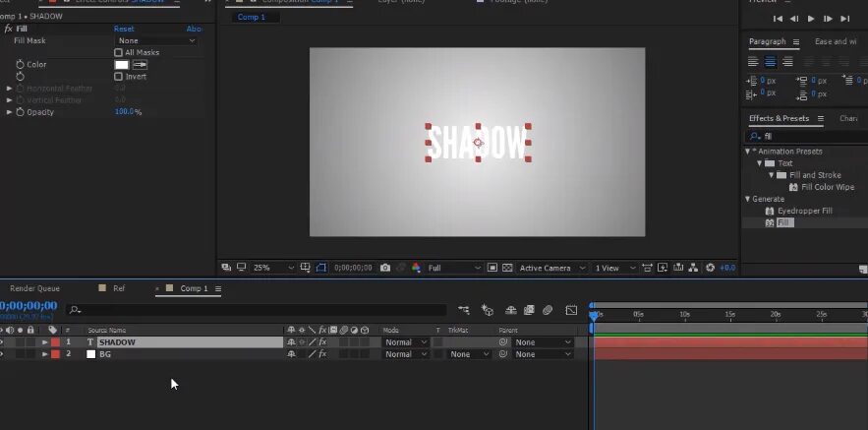Toggle the Fill effect fx switch
868x430 pixels.
(8, 29)
